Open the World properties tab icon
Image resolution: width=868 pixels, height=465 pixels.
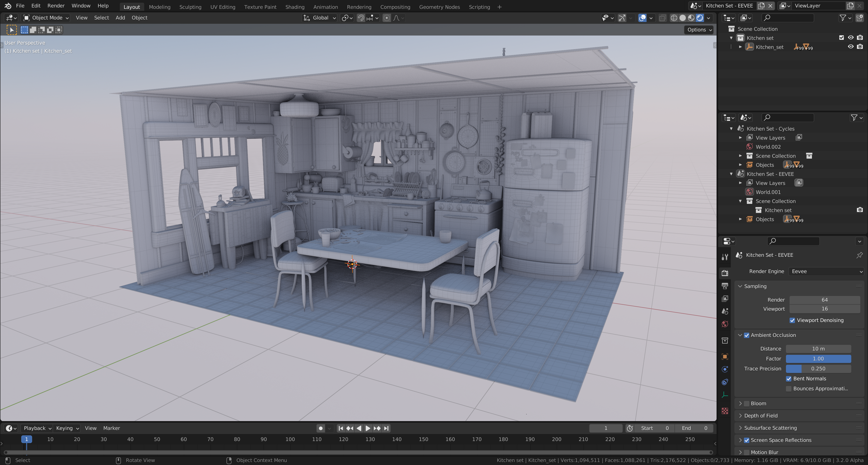pyautogui.click(x=725, y=324)
